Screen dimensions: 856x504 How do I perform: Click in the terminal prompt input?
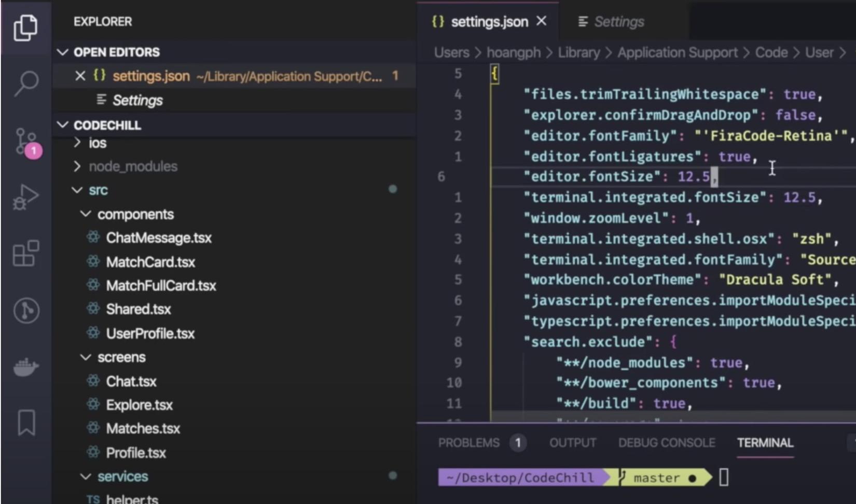coord(724,477)
